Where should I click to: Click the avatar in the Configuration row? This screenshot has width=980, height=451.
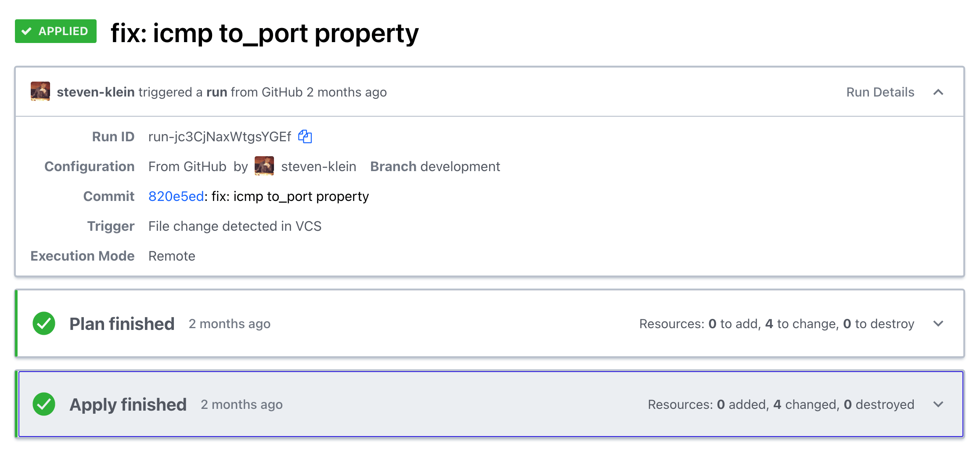coord(264,166)
